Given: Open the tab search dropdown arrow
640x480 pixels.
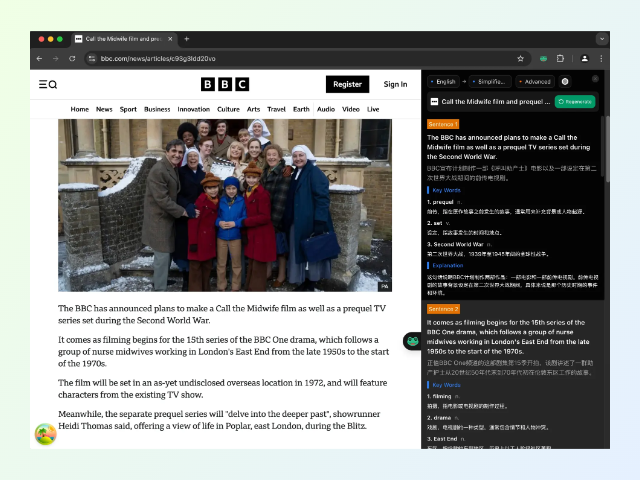Looking at the screenshot, I should 602,39.
